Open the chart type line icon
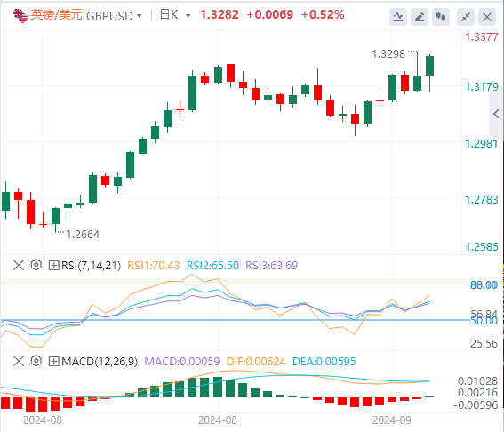This screenshot has width=504, height=432. [x=398, y=17]
